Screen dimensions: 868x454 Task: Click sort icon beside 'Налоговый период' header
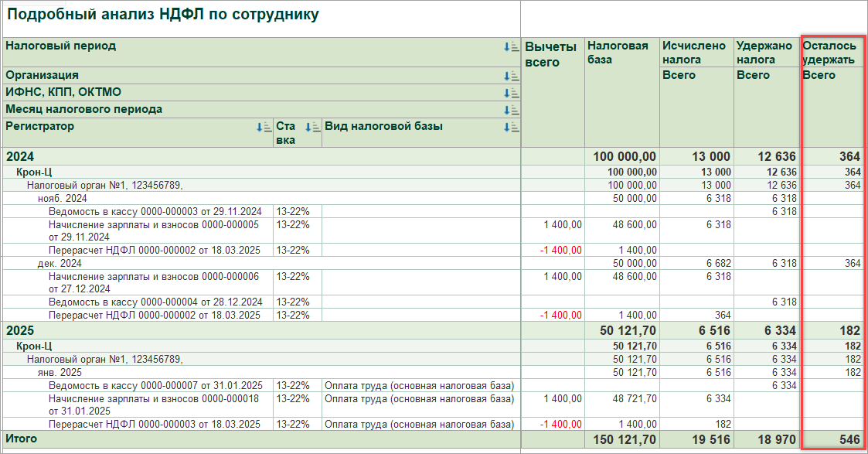(511, 47)
